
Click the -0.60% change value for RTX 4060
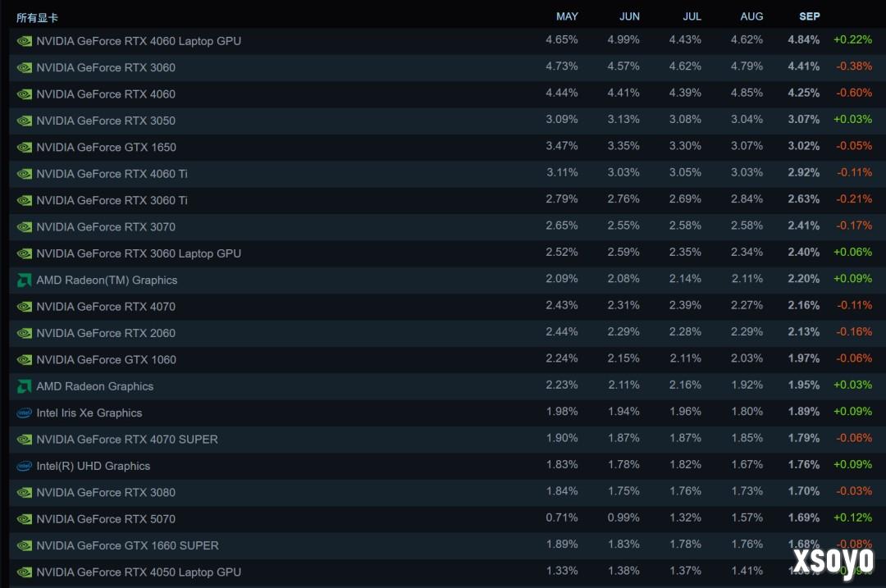pyautogui.click(x=852, y=93)
